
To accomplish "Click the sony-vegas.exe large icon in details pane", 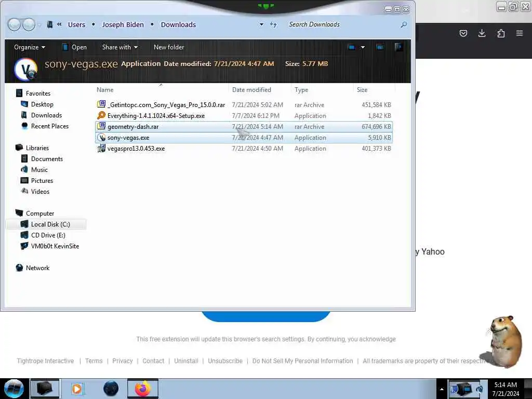I will (26, 70).
